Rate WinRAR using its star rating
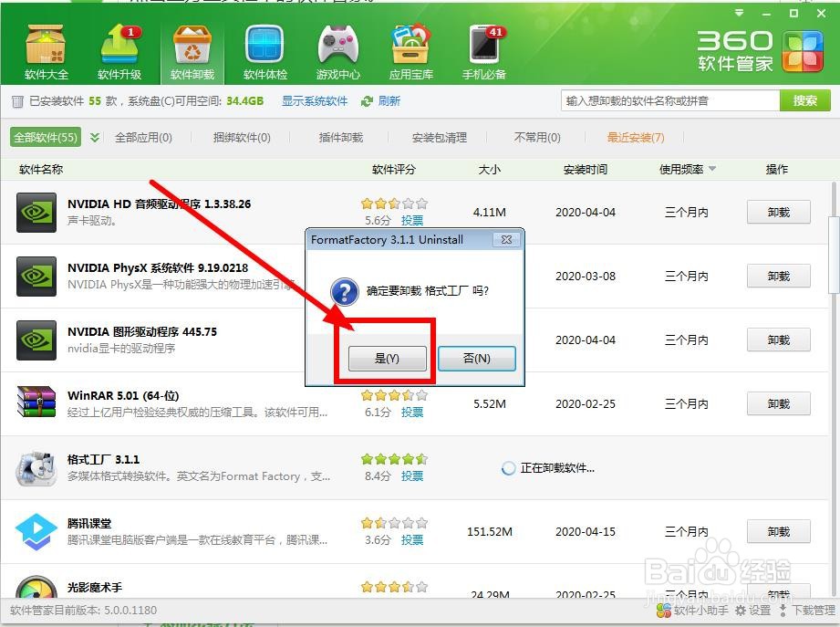840x627 pixels. 394,395
